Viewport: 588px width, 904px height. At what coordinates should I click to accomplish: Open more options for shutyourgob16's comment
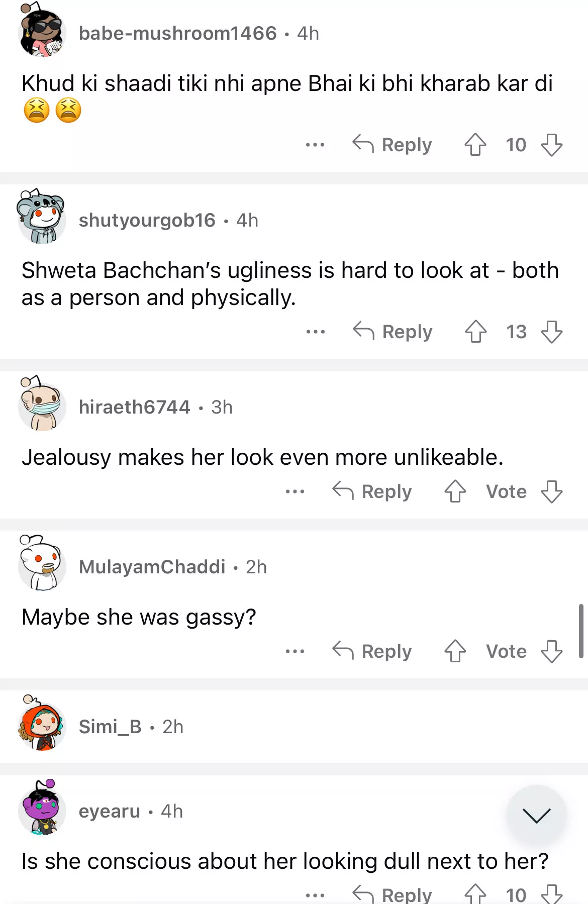pos(315,332)
